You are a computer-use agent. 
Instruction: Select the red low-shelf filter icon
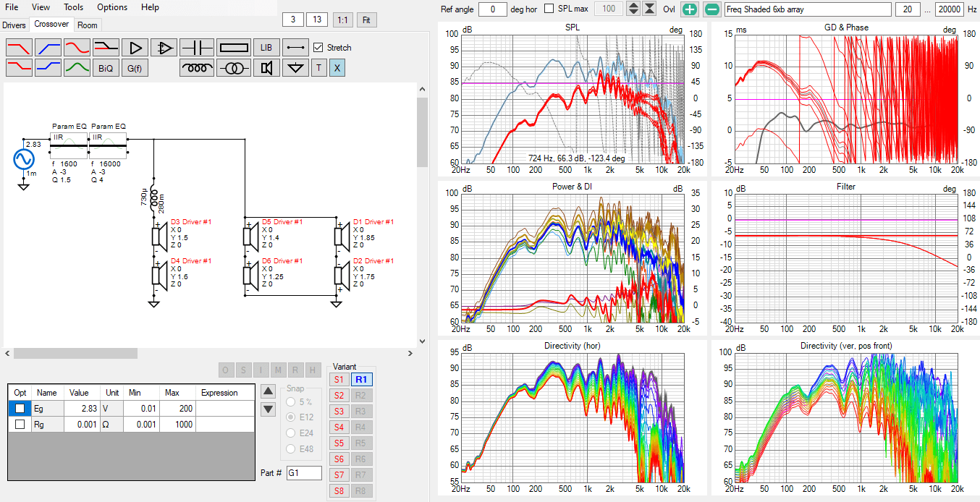coord(19,68)
